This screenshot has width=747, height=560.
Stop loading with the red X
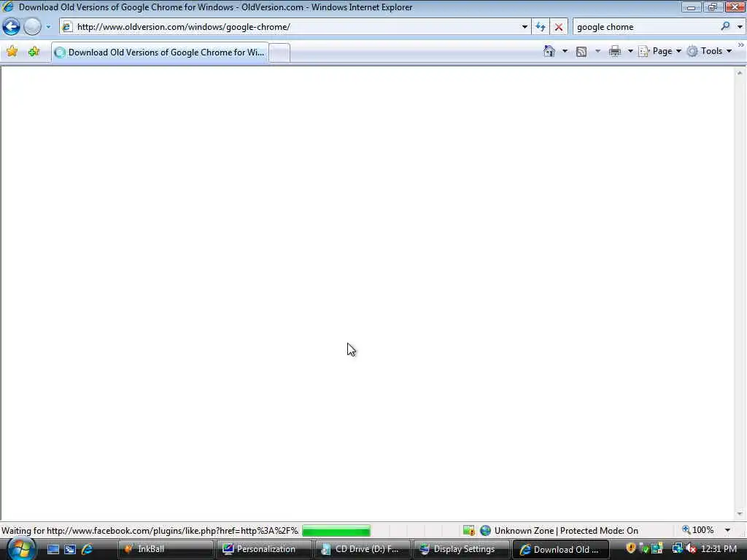click(559, 27)
